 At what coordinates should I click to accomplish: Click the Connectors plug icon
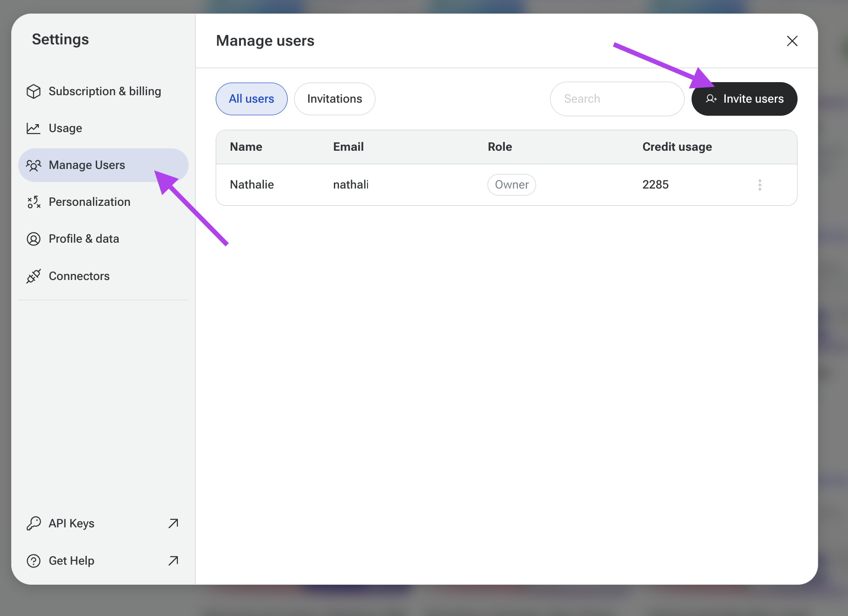point(34,276)
